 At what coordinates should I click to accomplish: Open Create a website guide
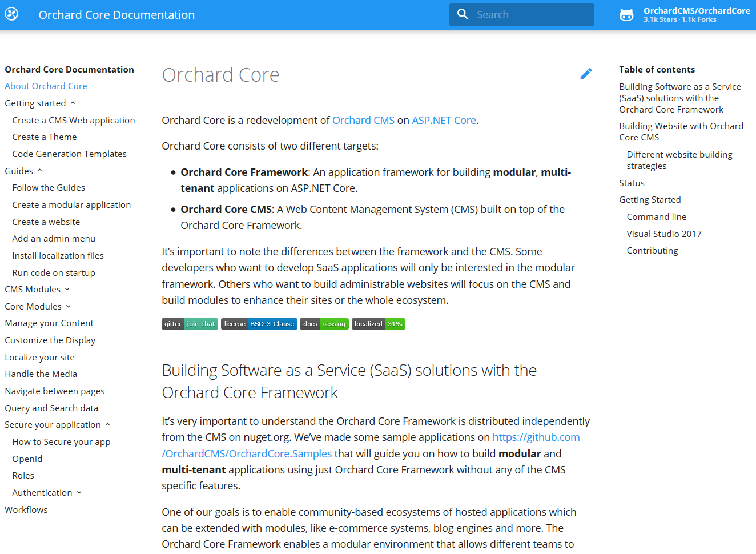[x=46, y=222]
